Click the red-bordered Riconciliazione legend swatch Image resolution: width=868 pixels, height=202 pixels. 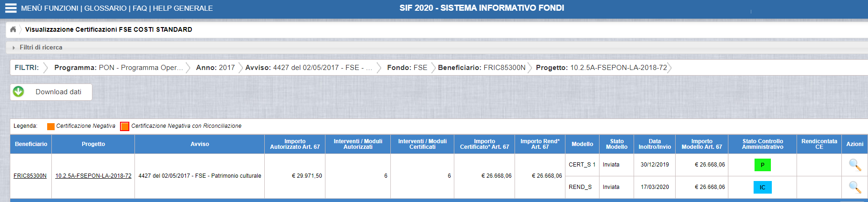pos(125,126)
